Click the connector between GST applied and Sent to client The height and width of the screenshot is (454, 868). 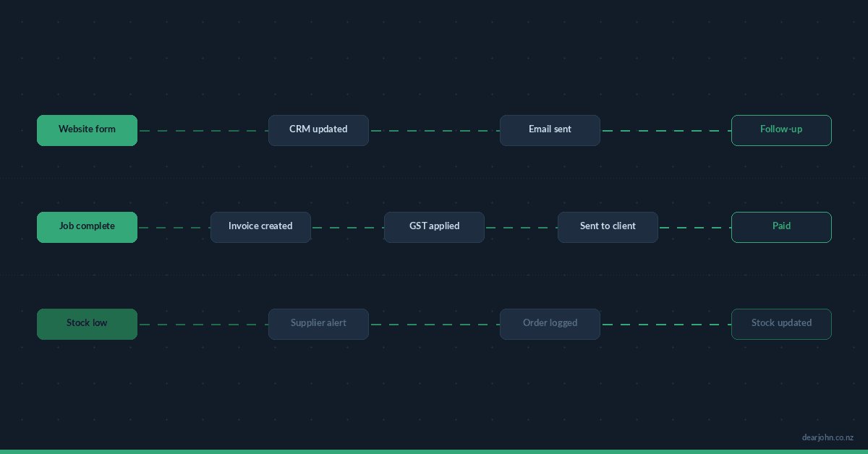tap(521, 226)
